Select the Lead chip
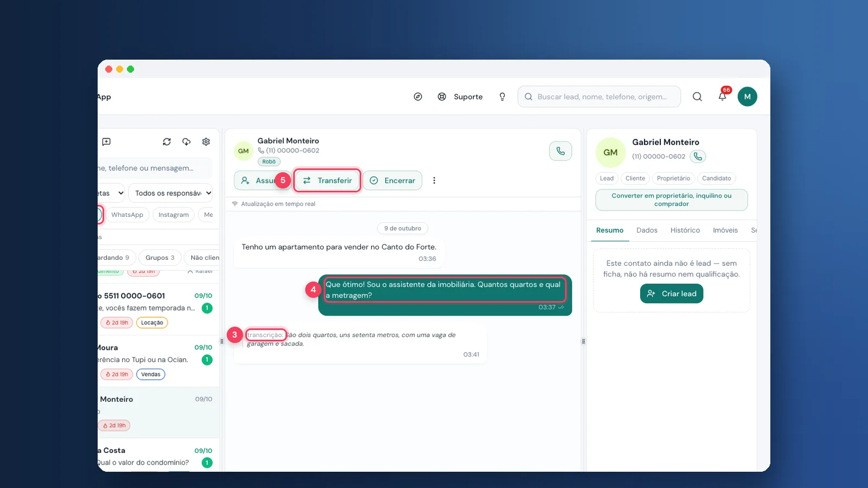 (x=607, y=178)
